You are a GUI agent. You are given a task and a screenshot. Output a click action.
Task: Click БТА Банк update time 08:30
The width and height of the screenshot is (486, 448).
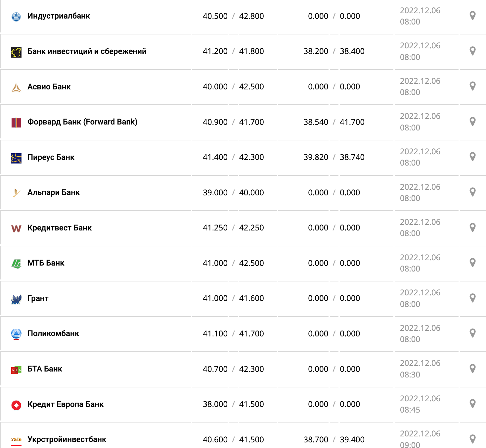[410, 374]
